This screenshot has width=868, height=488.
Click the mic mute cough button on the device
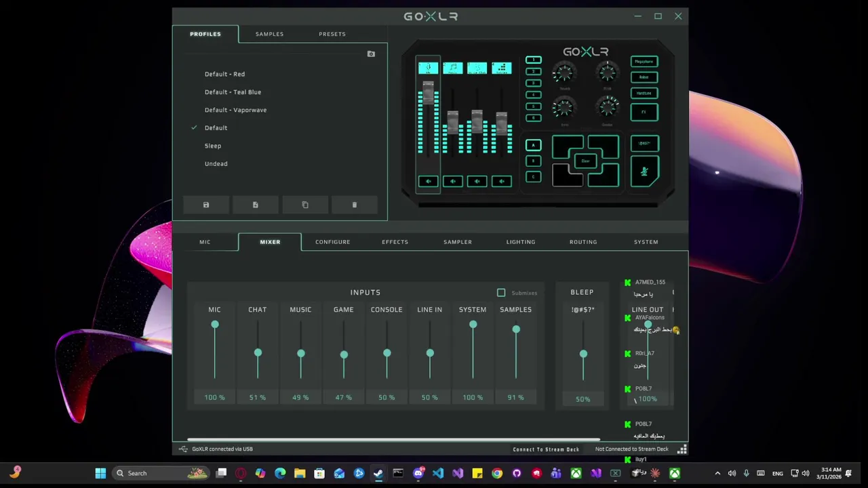[644, 171]
